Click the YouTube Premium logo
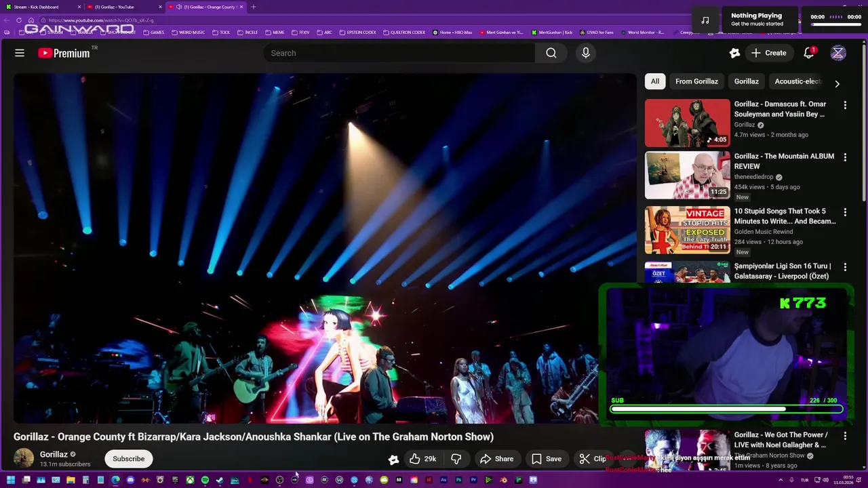 (x=64, y=53)
